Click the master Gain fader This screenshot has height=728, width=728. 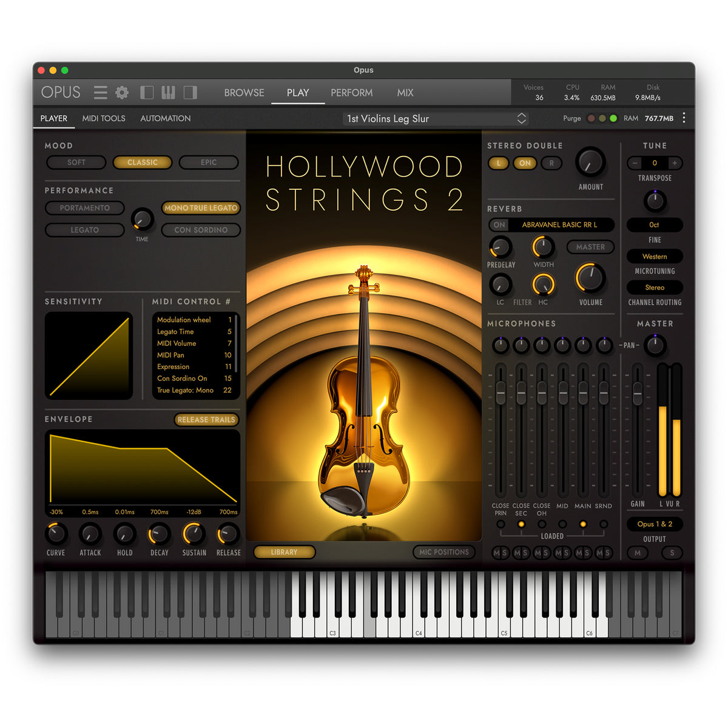coord(637,394)
